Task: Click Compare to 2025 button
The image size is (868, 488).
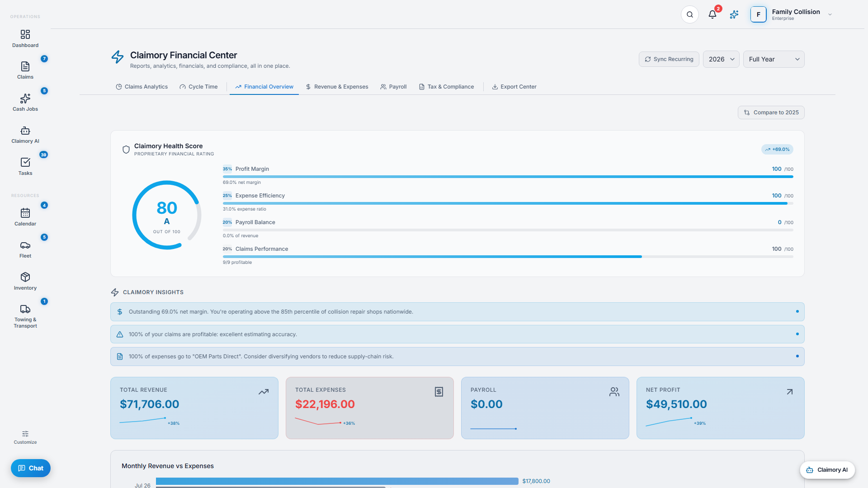Action: tap(771, 113)
